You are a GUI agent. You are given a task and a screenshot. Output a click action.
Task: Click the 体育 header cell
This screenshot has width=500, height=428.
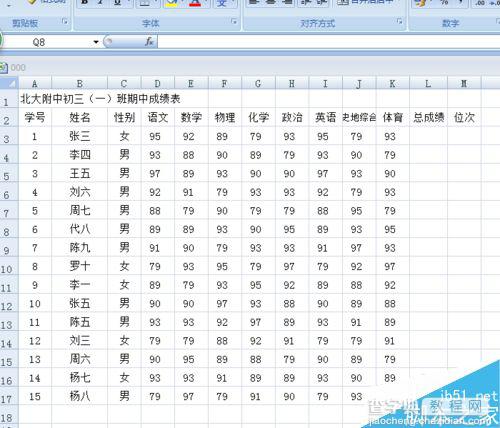click(x=393, y=117)
